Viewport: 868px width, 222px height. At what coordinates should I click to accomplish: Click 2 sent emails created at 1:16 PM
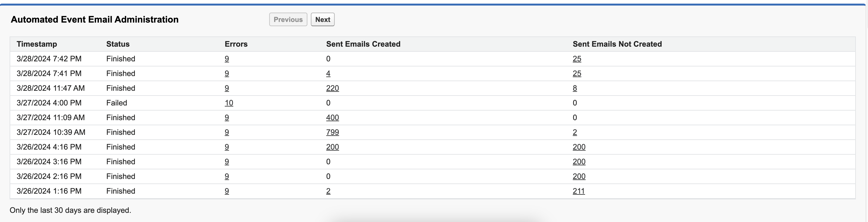pos(328,191)
